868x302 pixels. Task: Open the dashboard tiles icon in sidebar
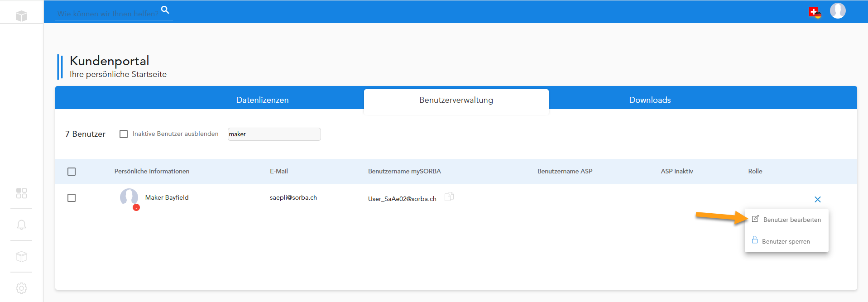pyautogui.click(x=21, y=193)
